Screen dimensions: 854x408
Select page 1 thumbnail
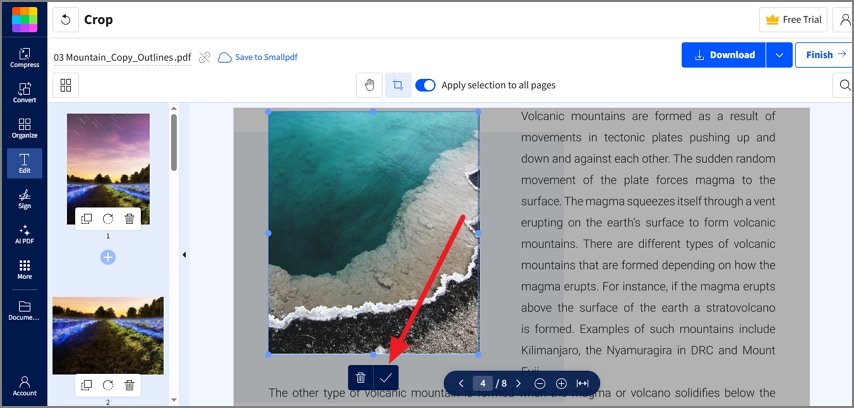[x=108, y=169]
